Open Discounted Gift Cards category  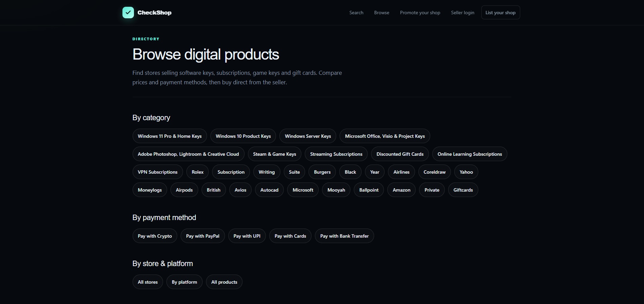[x=400, y=154]
